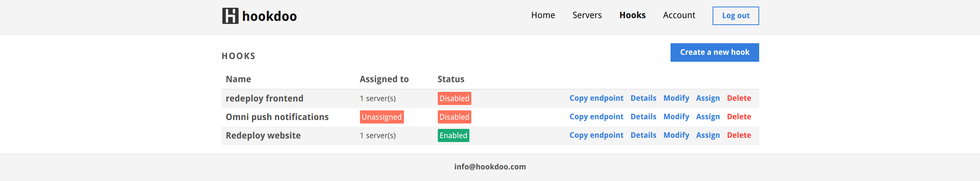Delete the redeploy frontend hook

pos(739,98)
